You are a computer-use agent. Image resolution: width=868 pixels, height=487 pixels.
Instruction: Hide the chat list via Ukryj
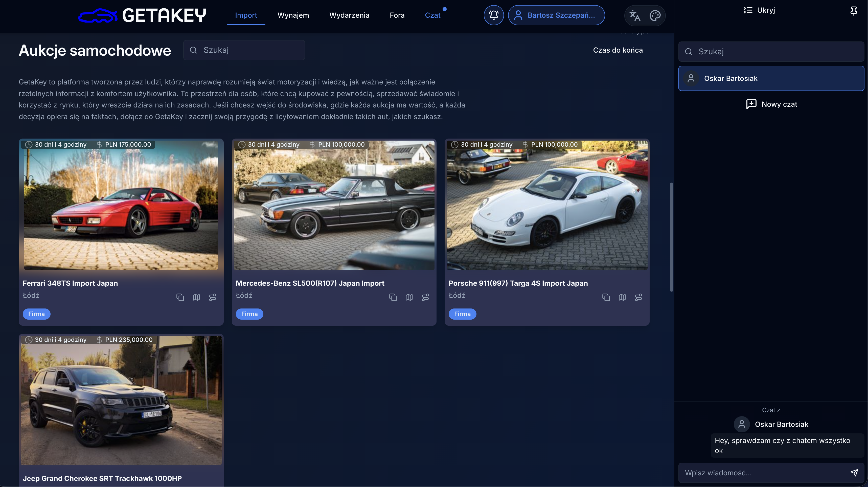point(759,10)
